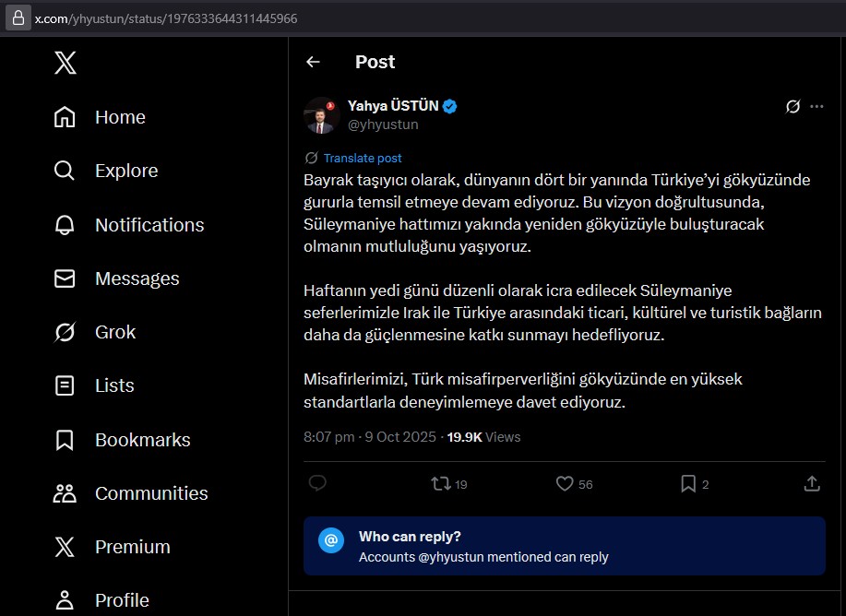Click the back arrow beside Post
The width and height of the screenshot is (846, 616).
click(x=313, y=62)
